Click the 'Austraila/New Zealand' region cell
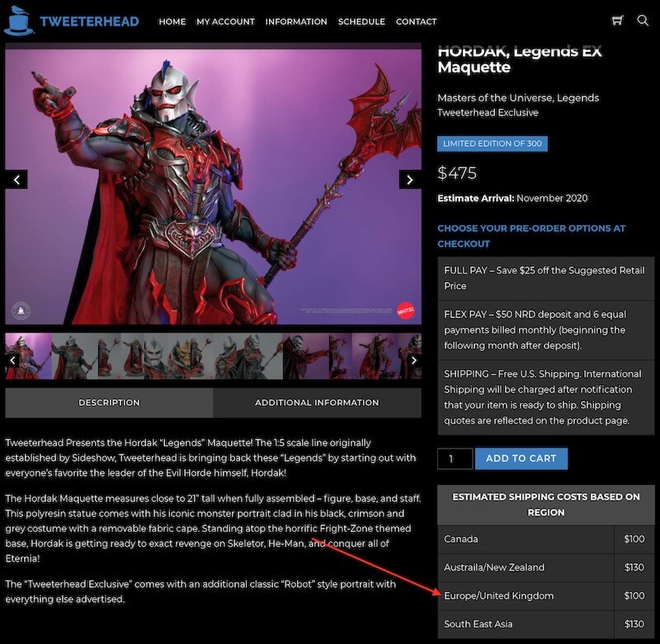 pyautogui.click(x=526, y=567)
